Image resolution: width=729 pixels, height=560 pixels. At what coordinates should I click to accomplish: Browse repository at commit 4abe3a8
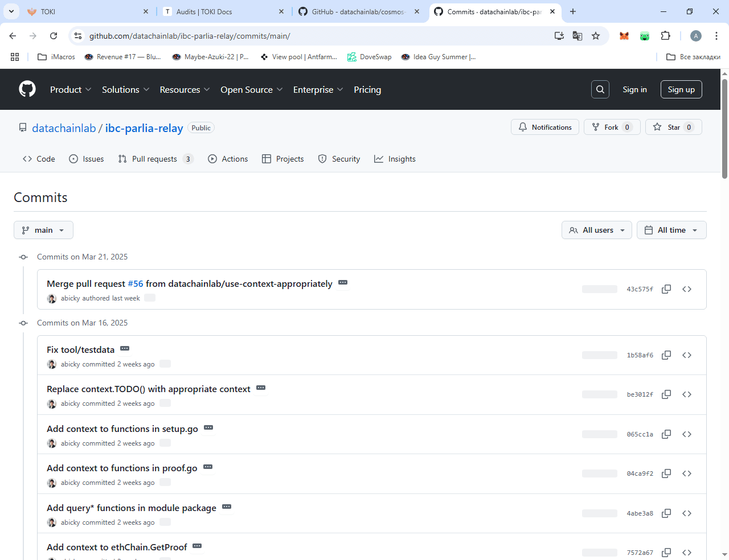[687, 513]
